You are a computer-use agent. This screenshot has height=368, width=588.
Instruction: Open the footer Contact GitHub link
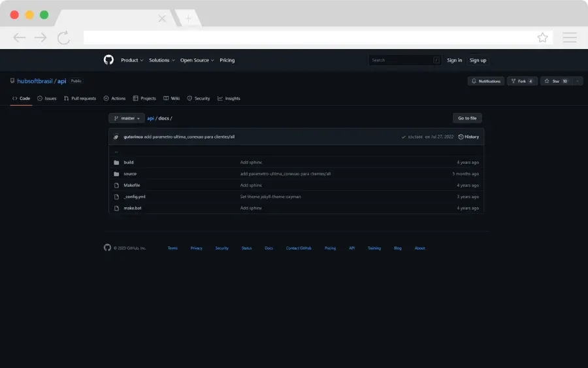[299, 248]
